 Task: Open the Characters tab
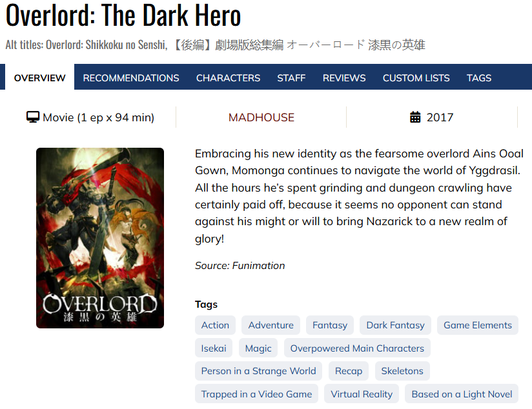(x=228, y=77)
